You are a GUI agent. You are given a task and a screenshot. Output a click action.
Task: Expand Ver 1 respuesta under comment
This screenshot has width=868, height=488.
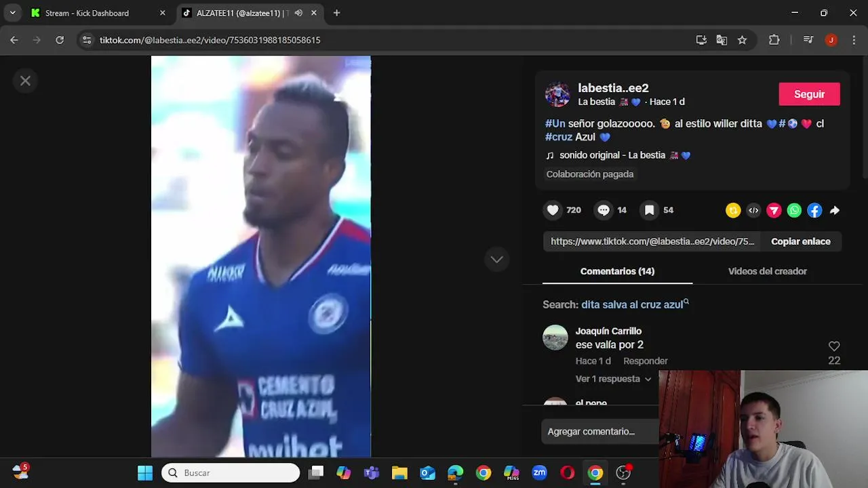click(613, 379)
